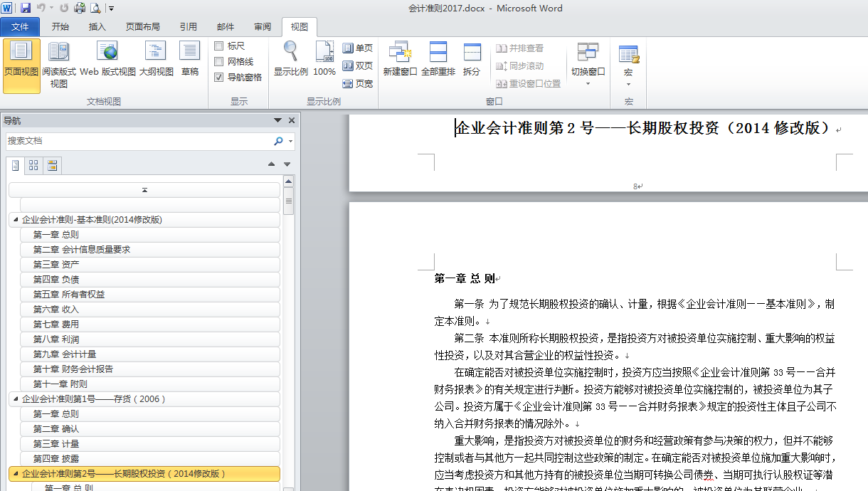The width and height of the screenshot is (868, 491).
Task: Toggle the Ruler (标尺) checkbox
Action: (x=219, y=46)
